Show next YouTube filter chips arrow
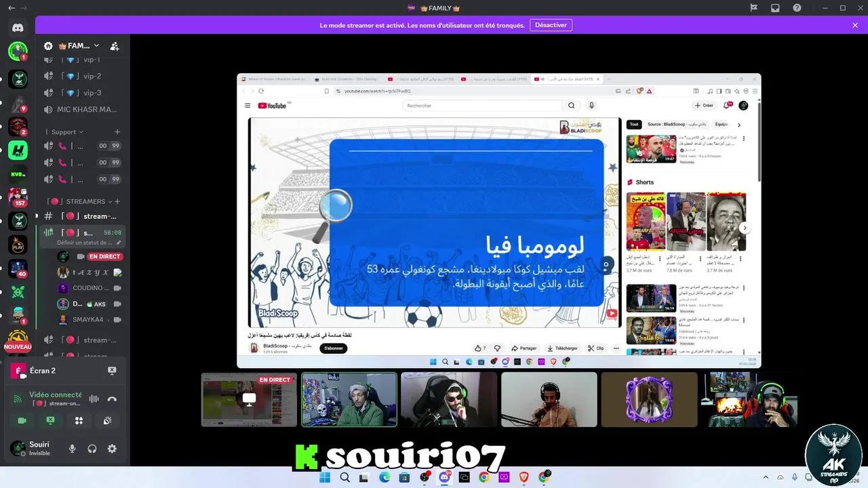The width and height of the screenshot is (868, 488). pyautogui.click(x=738, y=125)
